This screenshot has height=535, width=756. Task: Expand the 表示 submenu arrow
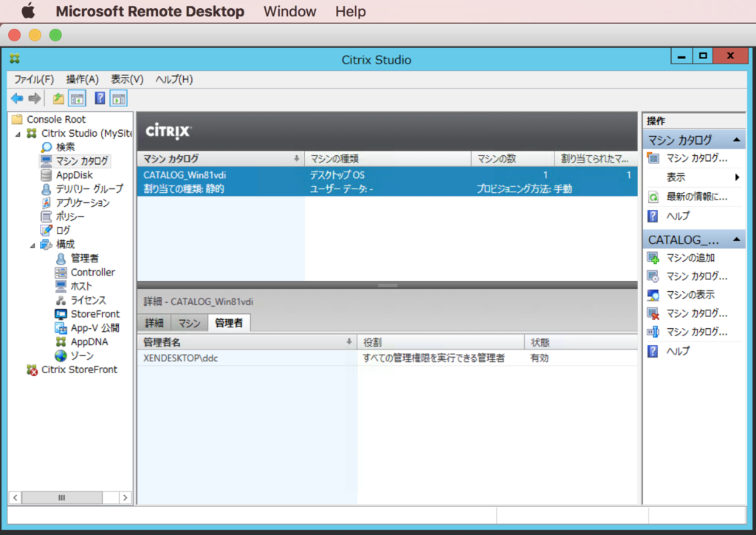click(737, 177)
